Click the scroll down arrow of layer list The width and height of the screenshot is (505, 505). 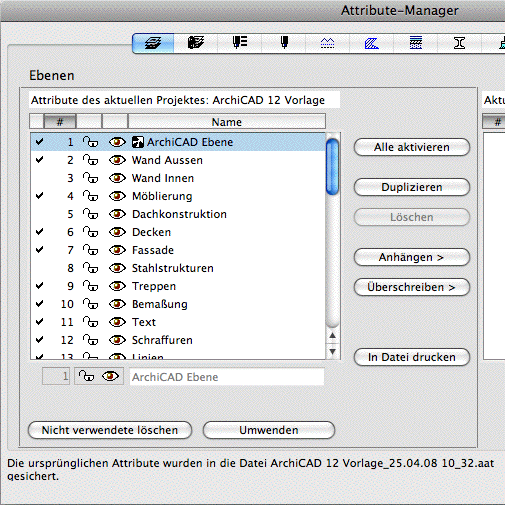pyautogui.click(x=332, y=351)
